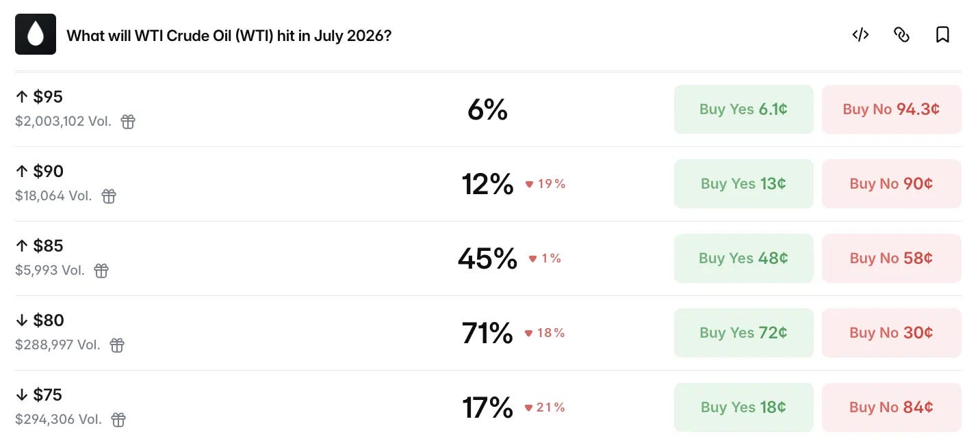This screenshot has width=980, height=443.
Task: Choose Buy No 90¢ for $90
Action: pyautogui.click(x=891, y=184)
